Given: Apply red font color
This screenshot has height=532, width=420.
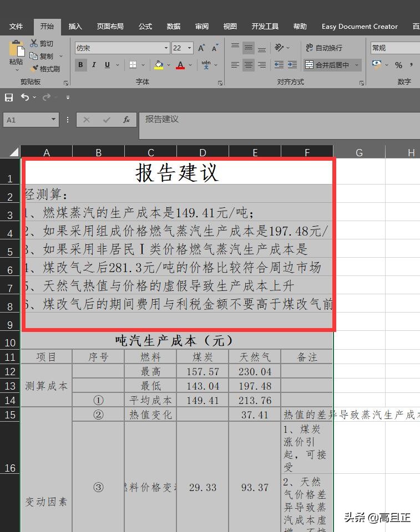Looking at the screenshot, I should click(x=180, y=65).
